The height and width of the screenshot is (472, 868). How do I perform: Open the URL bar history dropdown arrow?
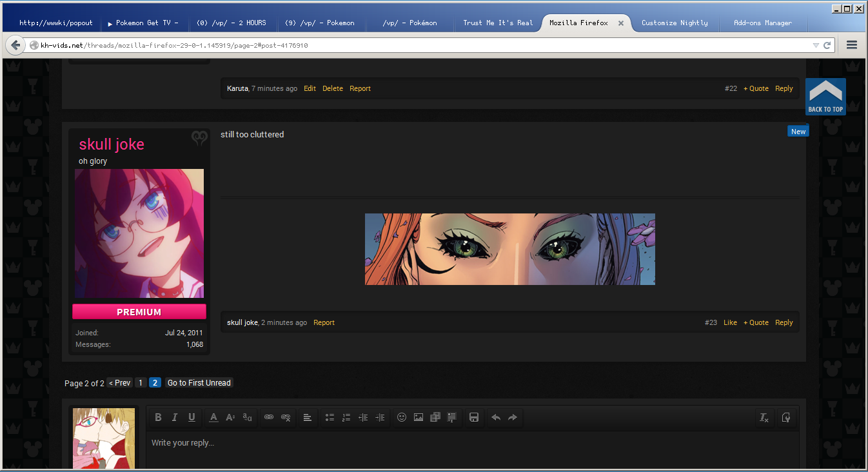tap(816, 45)
